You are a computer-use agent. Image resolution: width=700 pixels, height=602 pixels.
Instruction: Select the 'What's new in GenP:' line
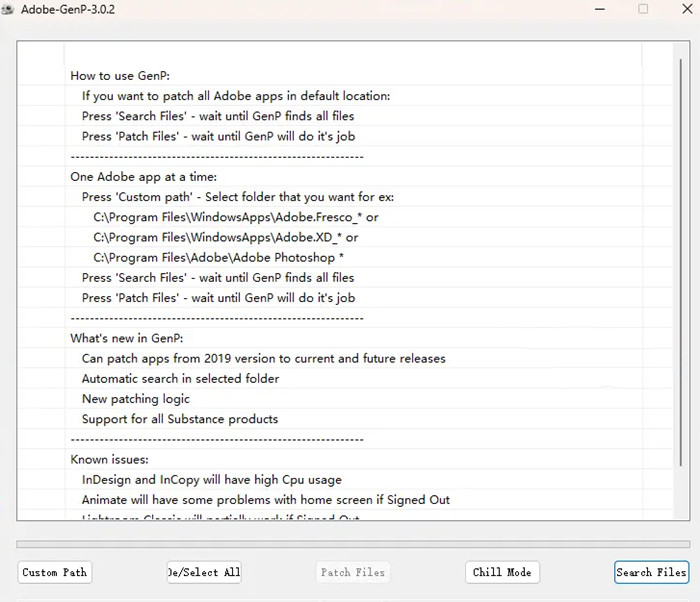pyautogui.click(x=127, y=339)
